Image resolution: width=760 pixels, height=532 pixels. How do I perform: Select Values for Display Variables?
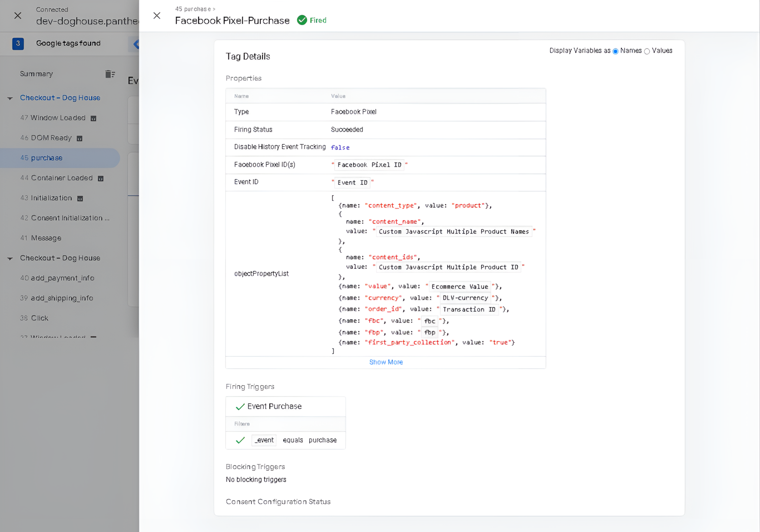647,51
